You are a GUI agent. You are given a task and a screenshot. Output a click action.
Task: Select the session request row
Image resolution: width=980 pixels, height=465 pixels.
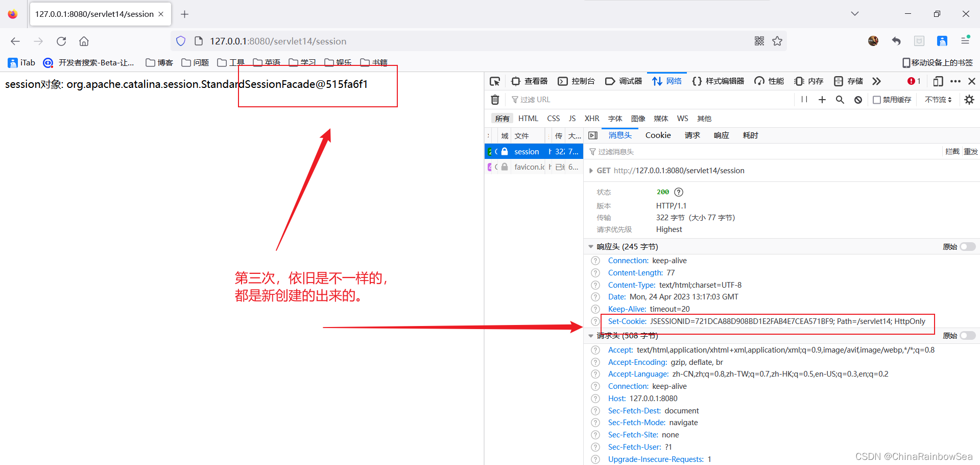534,152
